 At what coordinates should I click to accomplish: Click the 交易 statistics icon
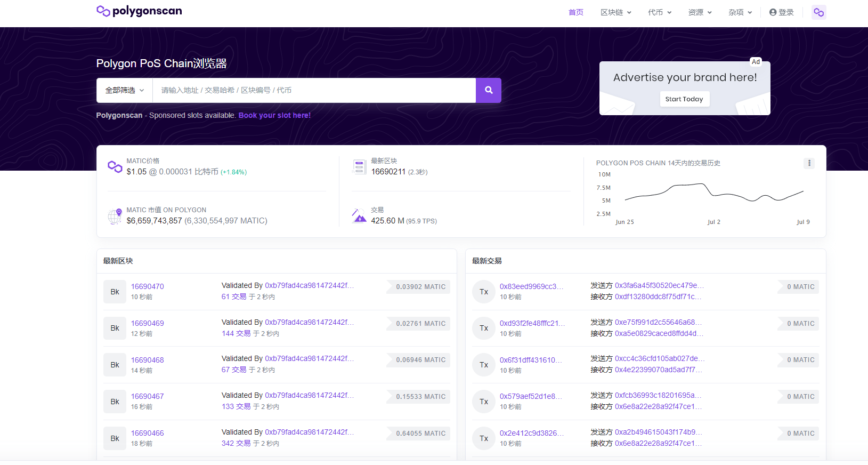click(360, 216)
